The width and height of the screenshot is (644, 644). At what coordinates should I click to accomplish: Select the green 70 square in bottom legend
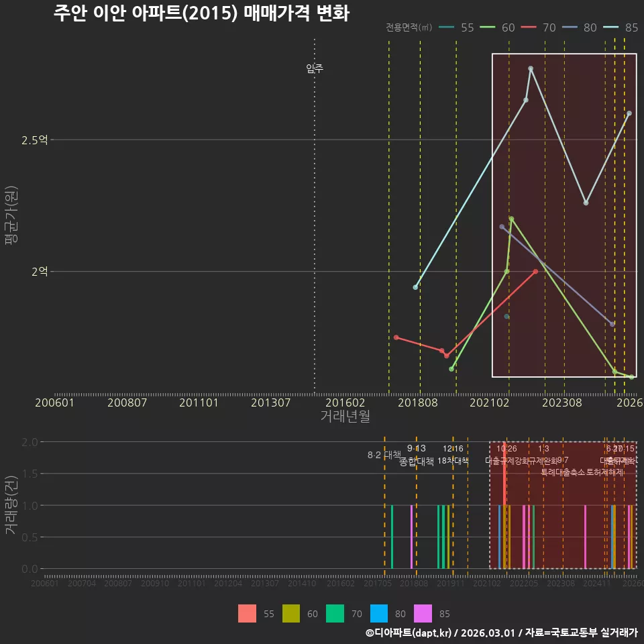335,613
